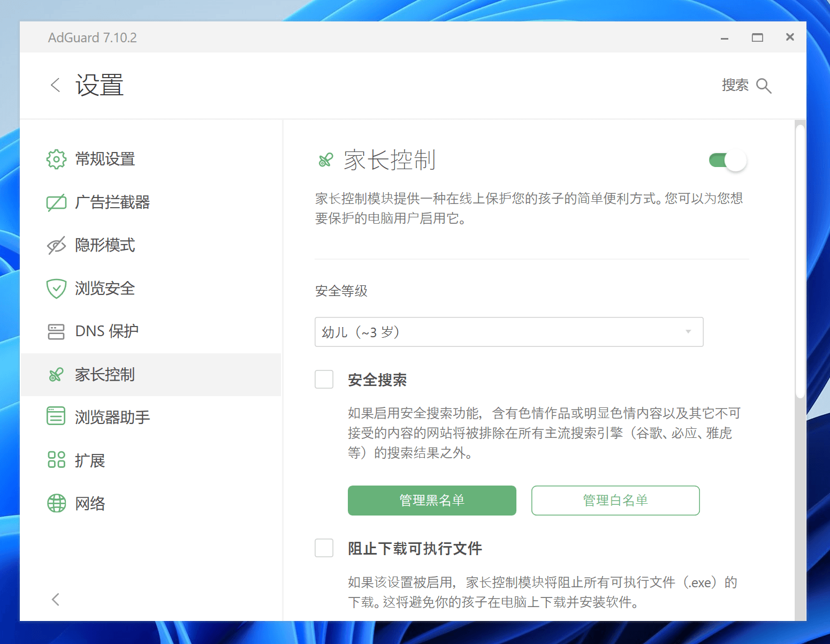This screenshot has height=644, width=830.
Task: Open DNS 保护 settings
Action: (56, 331)
